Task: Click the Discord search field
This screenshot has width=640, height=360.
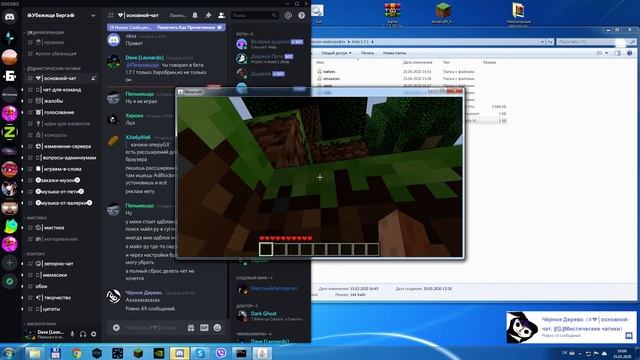Action: pos(254,15)
